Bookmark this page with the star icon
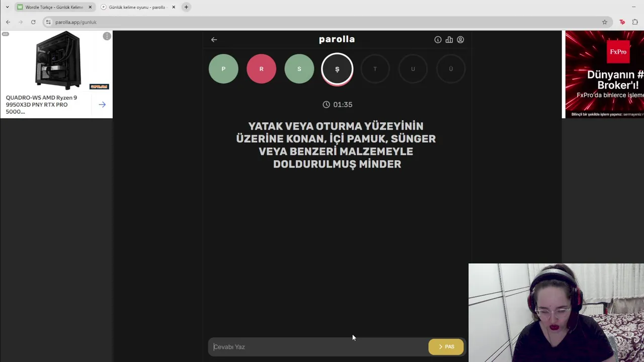Screen dimensions: 644x362 (605, 22)
